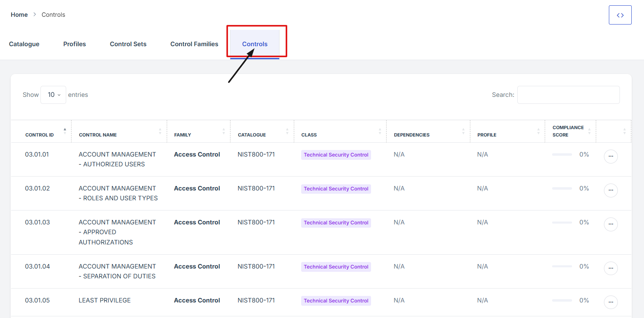Go to Home breadcrumb link
Image resolution: width=644 pixels, height=318 pixels.
point(19,15)
